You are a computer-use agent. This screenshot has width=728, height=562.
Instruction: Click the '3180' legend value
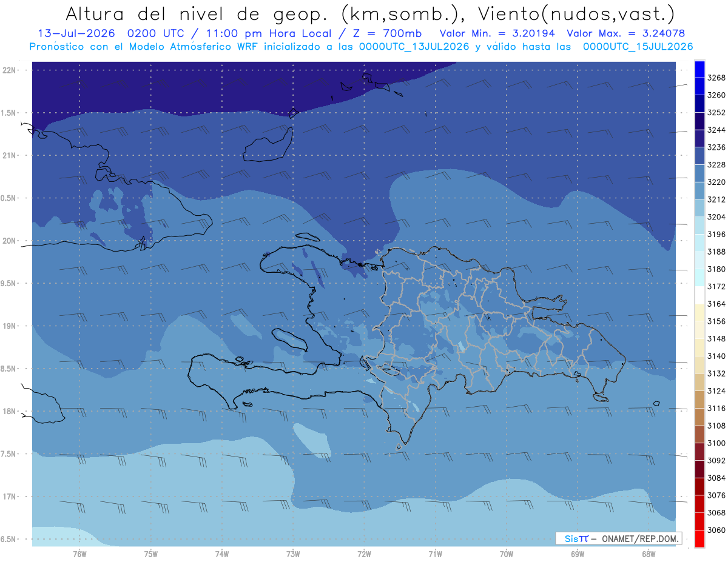tap(716, 269)
